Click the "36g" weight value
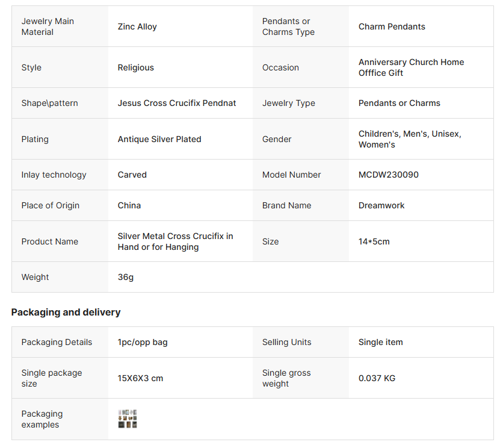The width and height of the screenshot is (503, 448). (x=126, y=277)
